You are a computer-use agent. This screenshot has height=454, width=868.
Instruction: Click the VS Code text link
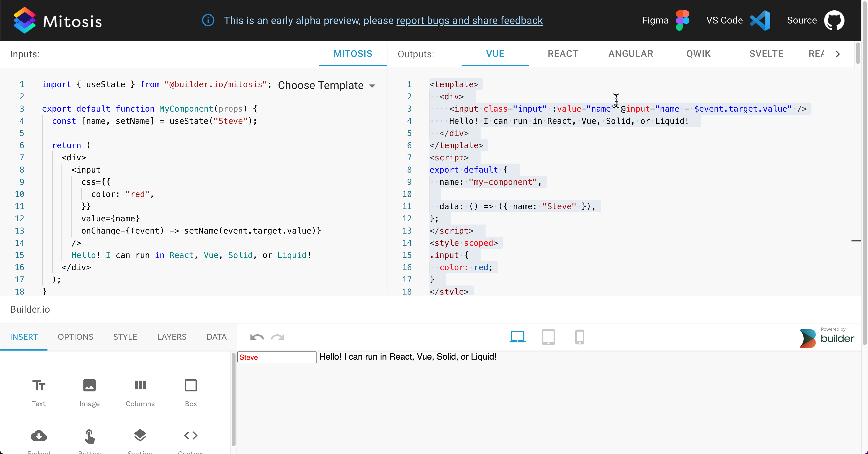tap(724, 21)
